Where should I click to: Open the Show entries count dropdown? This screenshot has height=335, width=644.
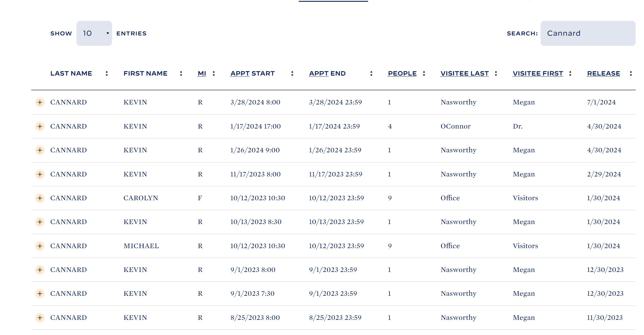(94, 33)
